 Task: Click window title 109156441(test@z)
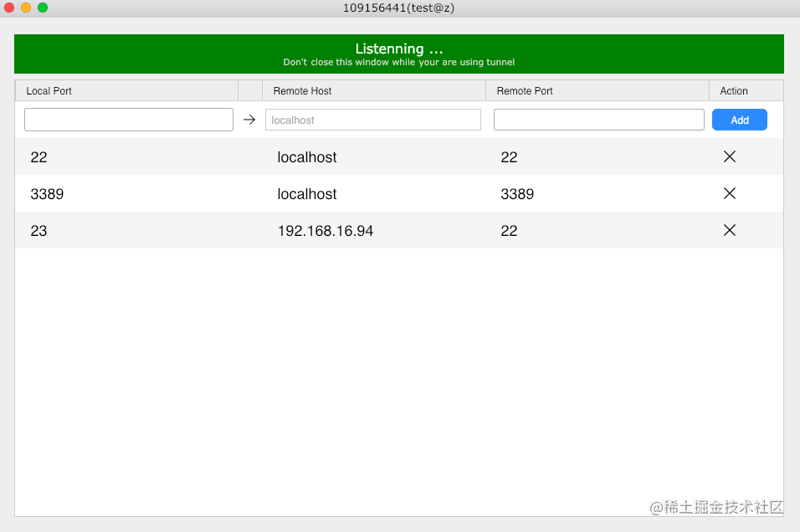398,8
